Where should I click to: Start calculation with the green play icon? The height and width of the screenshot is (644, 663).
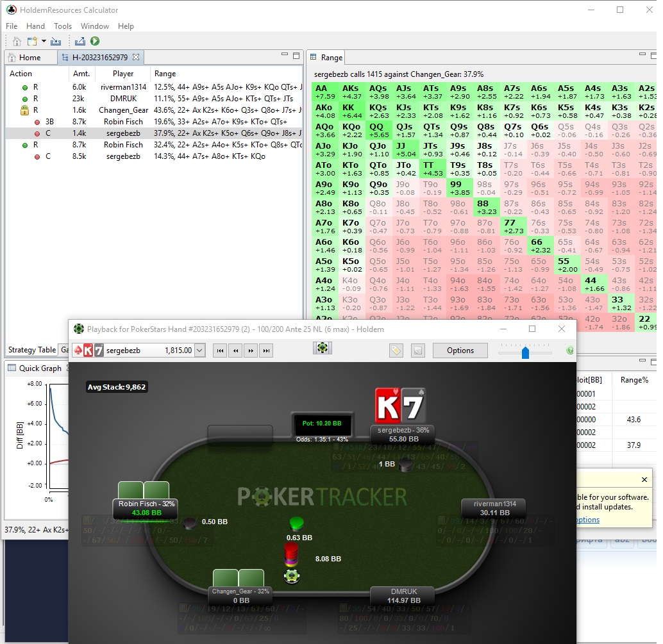[95, 41]
